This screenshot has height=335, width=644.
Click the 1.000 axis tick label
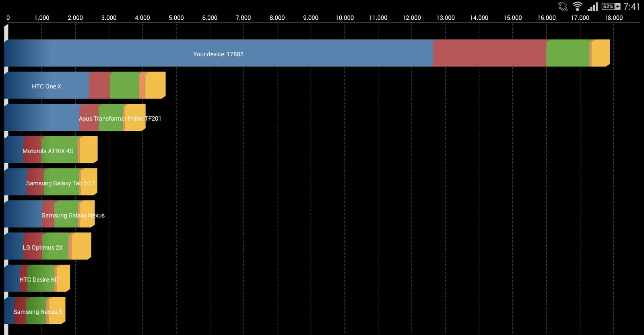pyautogui.click(x=41, y=18)
